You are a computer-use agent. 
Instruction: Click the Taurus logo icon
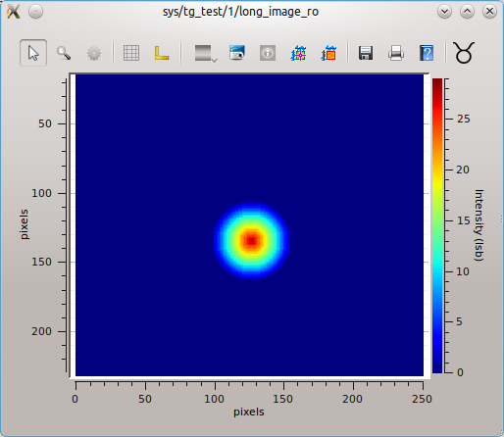pos(464,53)
